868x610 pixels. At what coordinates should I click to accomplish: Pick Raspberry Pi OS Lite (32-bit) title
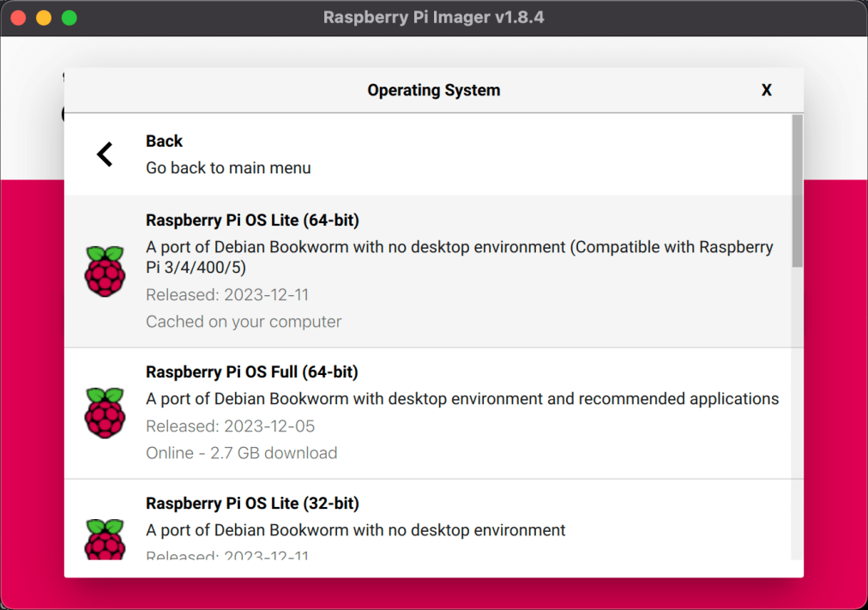(252, 503)
